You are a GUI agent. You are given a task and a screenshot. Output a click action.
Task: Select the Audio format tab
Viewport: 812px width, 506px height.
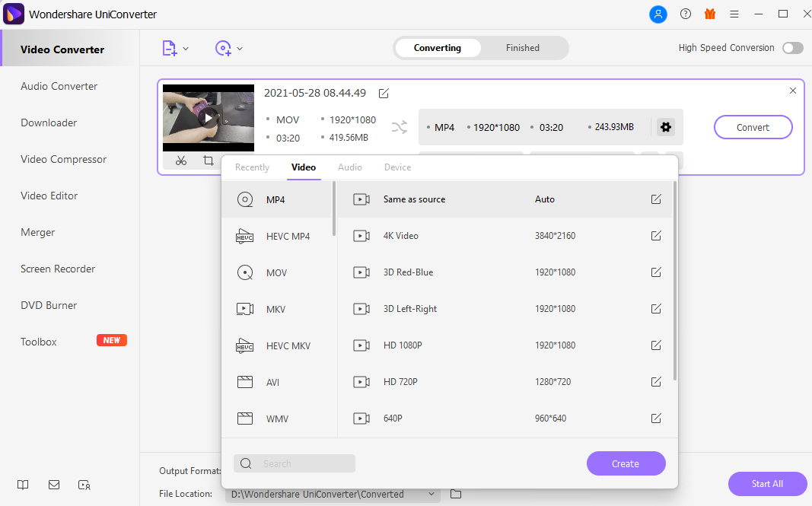pyautogui.click(x=350, y=167)
